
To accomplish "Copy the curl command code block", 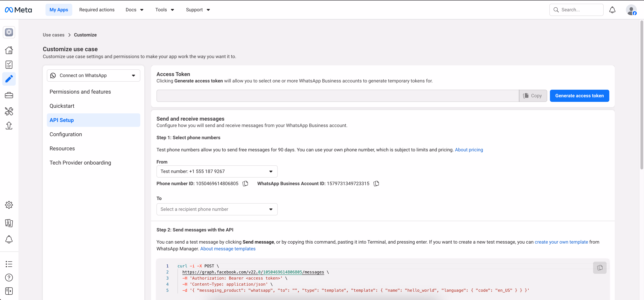I will coord(599,268).
